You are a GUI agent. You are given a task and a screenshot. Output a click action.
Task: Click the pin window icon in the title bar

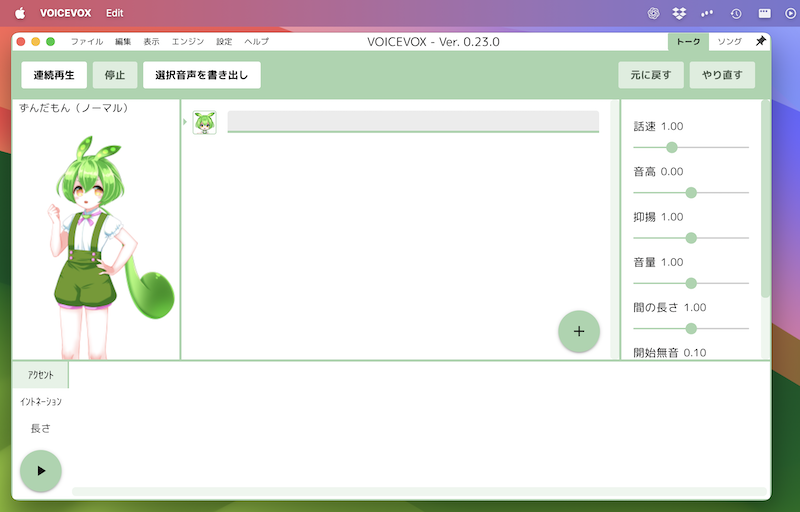click(760, 41)
